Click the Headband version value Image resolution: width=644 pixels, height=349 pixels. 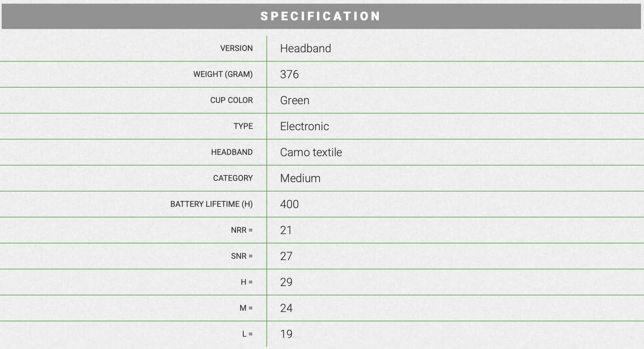(x=305, y=48)
